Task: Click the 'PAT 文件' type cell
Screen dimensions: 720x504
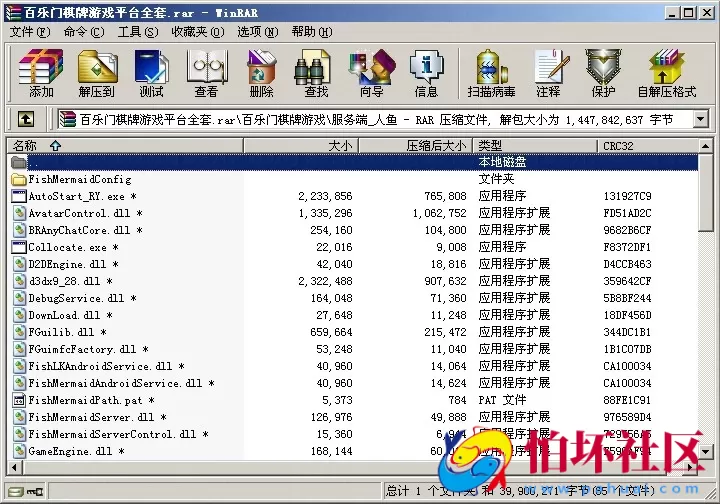Action: (502, 400)
